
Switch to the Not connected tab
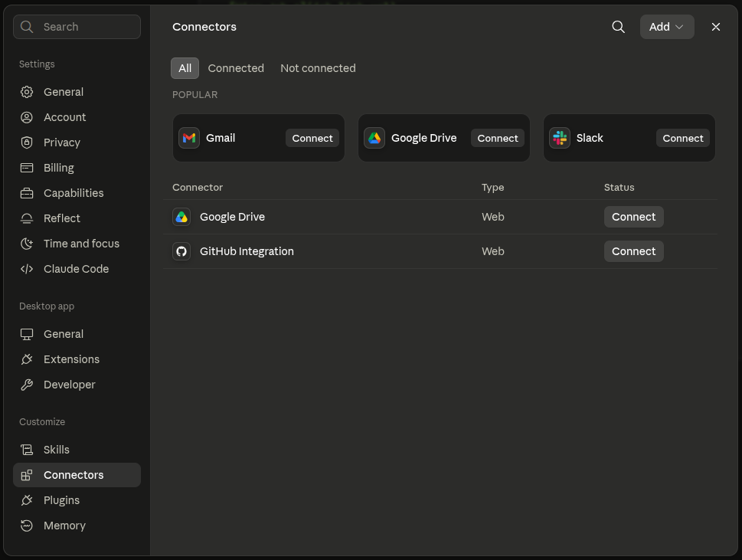tap(318, 68)
